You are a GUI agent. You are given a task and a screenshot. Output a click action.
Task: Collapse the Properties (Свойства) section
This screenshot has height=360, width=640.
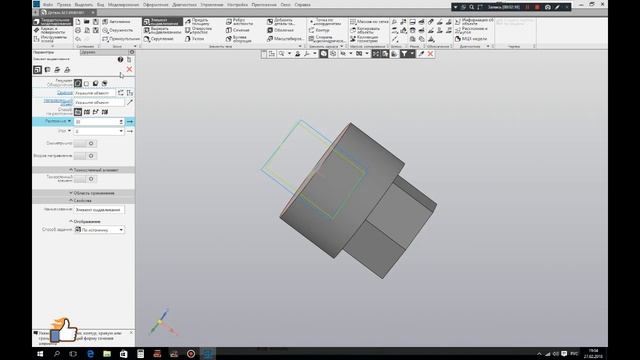point(83,201)
